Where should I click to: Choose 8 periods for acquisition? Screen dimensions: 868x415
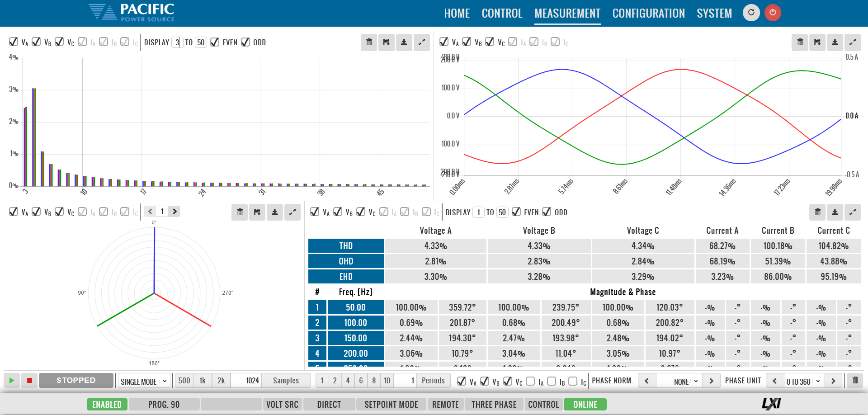[374, 380]
